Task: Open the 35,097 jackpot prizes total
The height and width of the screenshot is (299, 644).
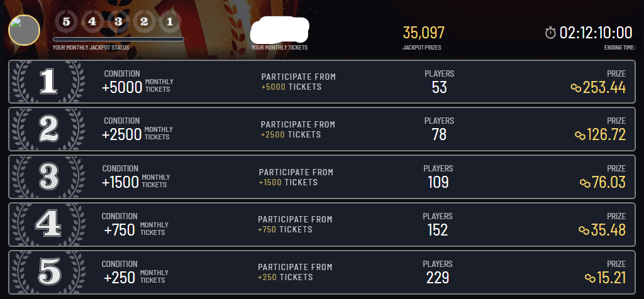Action: 423,33
